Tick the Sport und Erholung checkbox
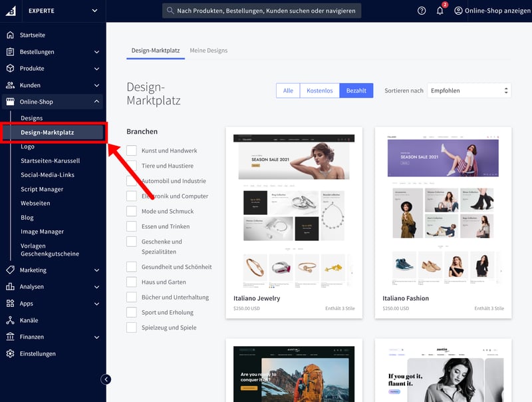The width and height of the screenshot is (532, 402). point(132,312)
